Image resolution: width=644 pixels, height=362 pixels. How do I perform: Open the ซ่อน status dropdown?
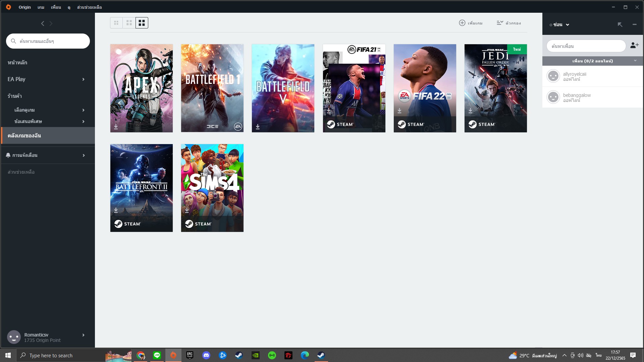(x=559, y=24)
